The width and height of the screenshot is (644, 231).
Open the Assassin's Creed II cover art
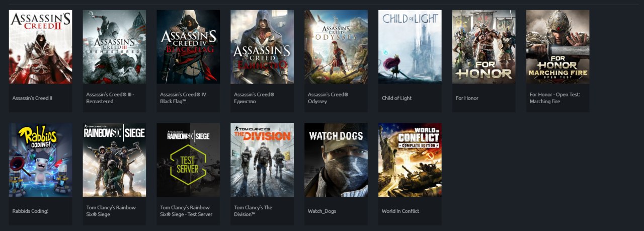(x=40, y=47)
